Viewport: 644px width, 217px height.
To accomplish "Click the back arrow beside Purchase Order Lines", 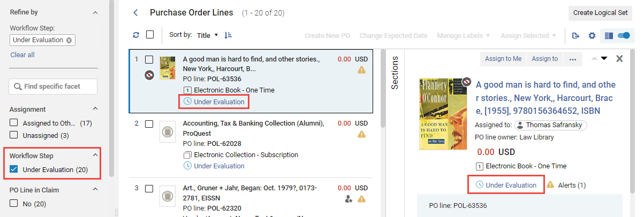I will pyautogui.click(x=135, y=12).
